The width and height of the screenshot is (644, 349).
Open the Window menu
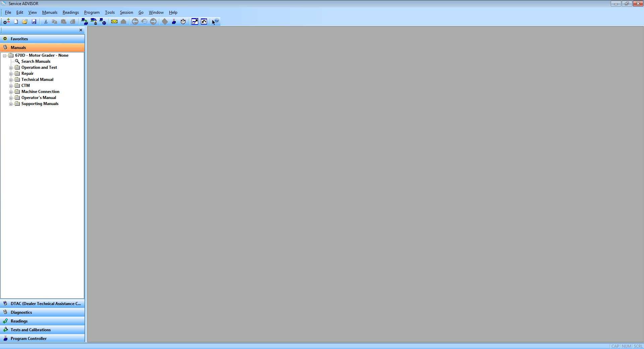(x=156, y=12)
